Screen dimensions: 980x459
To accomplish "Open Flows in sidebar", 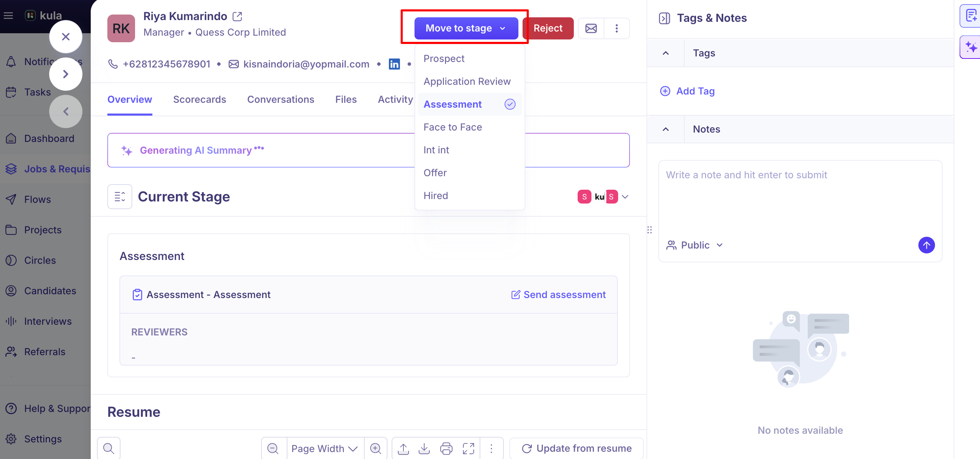I will [46, 199].
